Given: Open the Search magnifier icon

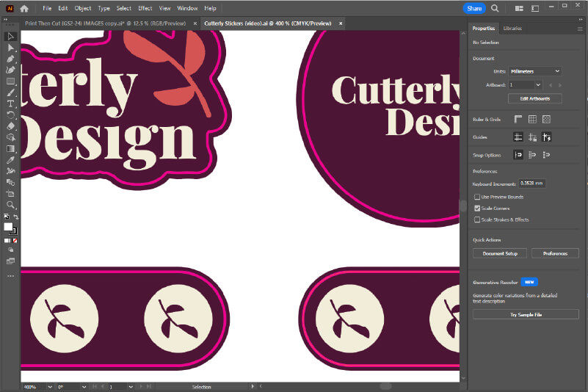Looking at the screenshot, I should [495, 8].
